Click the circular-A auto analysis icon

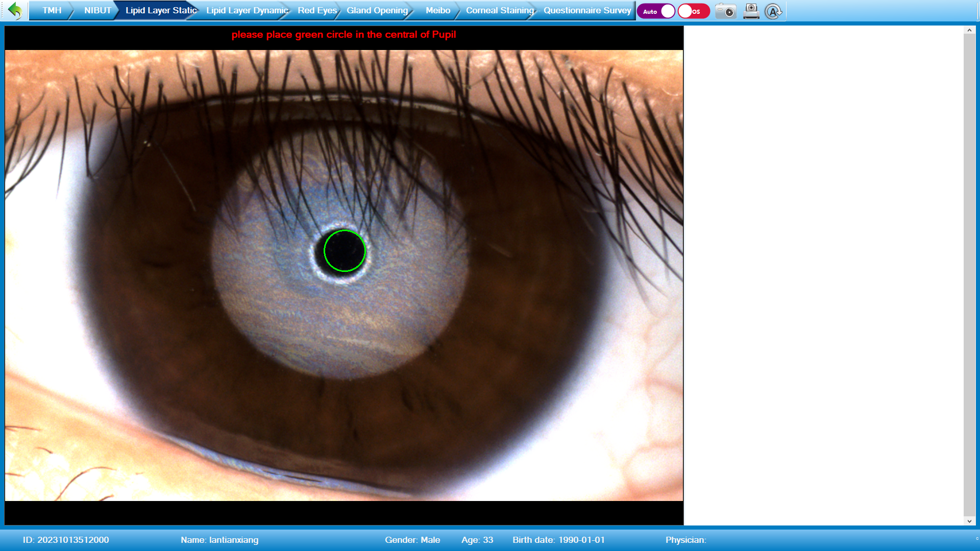pyautogui.click(x=773, y=11)
